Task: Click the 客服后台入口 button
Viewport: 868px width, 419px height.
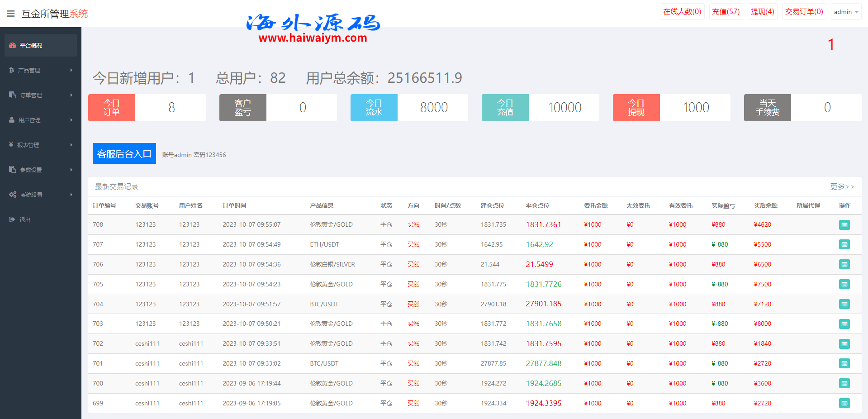Action: 124,154
